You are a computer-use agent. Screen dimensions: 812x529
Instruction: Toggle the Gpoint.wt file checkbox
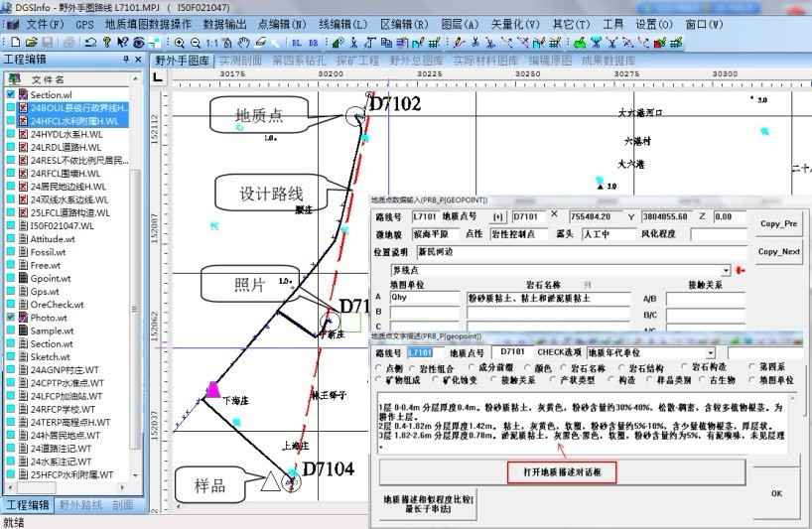[x=10, y=278]
